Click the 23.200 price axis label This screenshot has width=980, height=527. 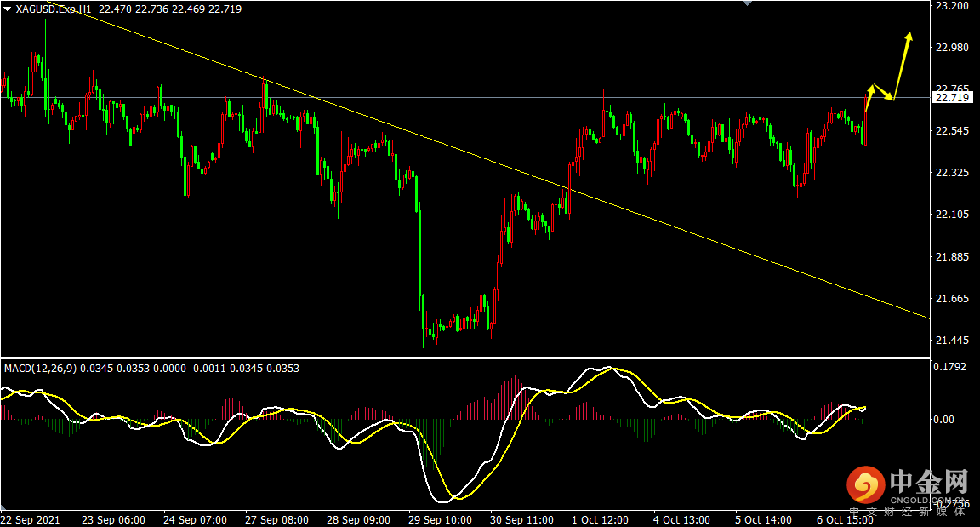[x=952, y=6]
